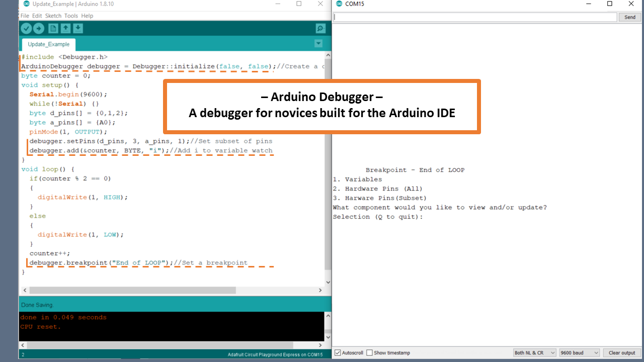Open a sketch with the Open icon
This screenshot has width=644, height=362.
(x=65, y=29)
